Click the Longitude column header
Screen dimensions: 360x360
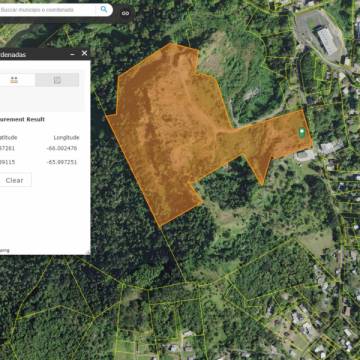[66, 138]
